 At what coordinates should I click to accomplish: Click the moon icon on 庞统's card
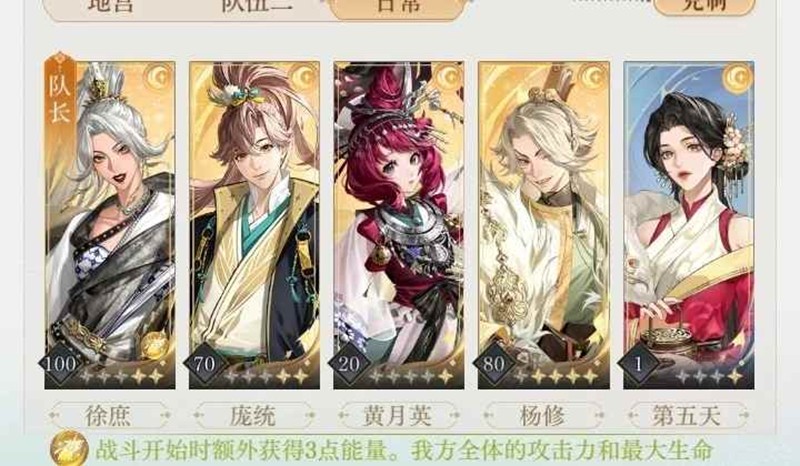pyautogui.click(x=304, y=78)
